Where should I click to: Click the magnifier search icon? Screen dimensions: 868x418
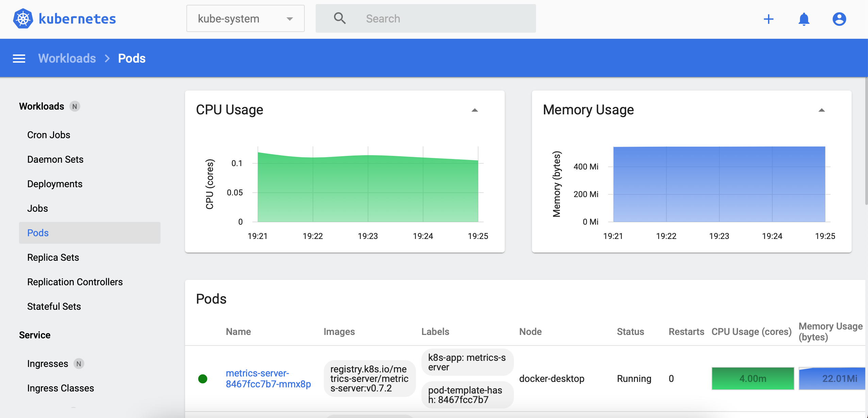[339, 18]
